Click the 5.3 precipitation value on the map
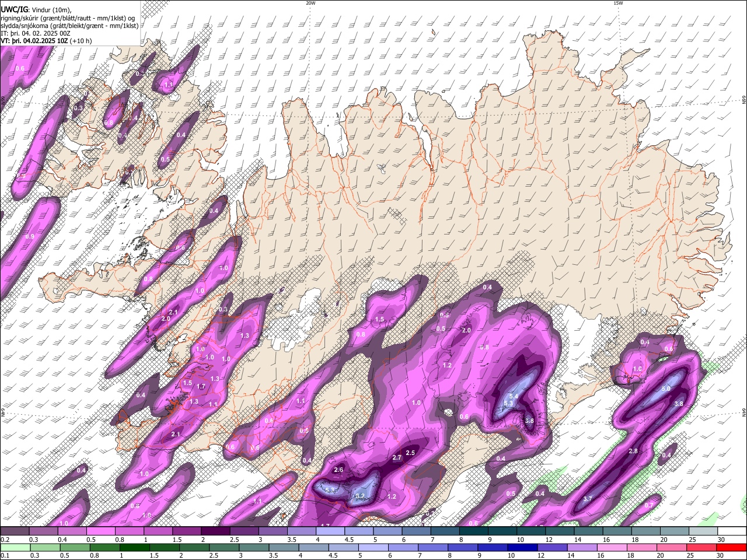747x560 pixels. pos(508,404)
